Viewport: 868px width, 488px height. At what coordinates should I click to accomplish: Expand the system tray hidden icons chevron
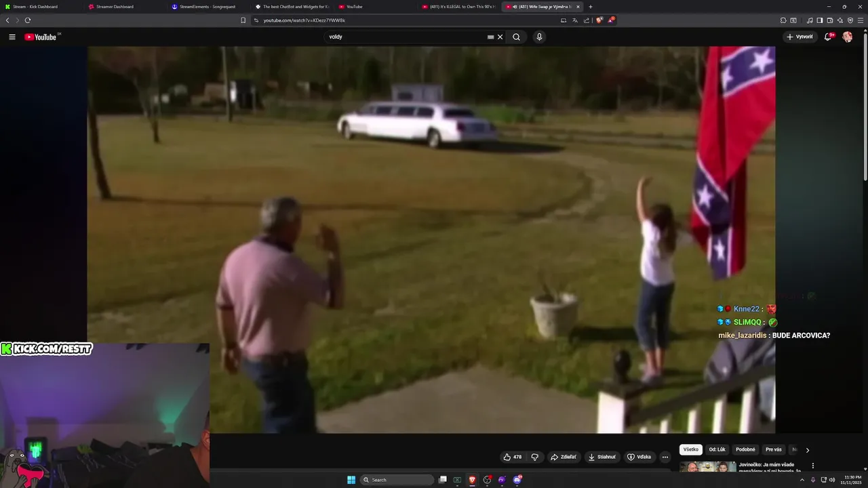801,480
